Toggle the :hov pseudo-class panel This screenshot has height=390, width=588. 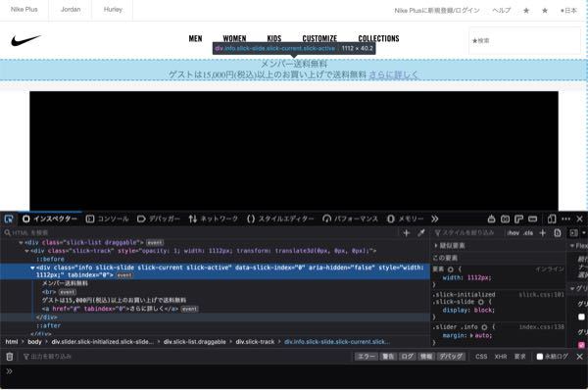tap(513, 233)
